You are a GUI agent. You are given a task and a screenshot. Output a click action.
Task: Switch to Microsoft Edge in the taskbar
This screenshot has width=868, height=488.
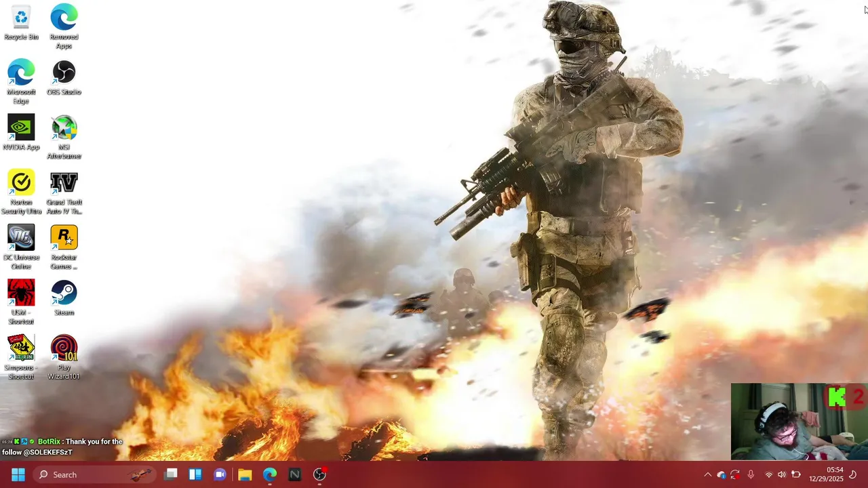coord(270,474)
